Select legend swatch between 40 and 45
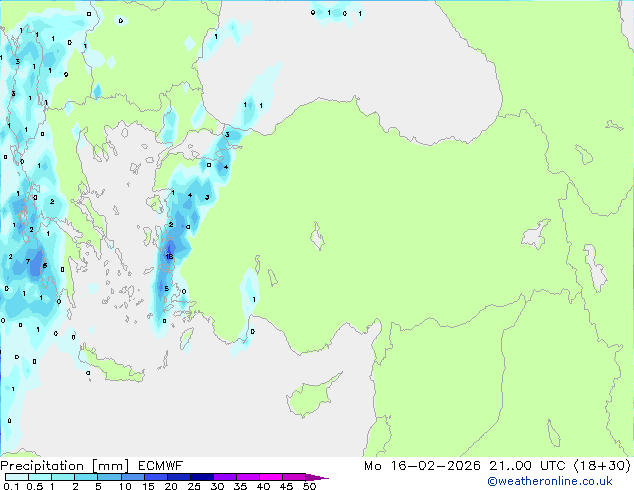This screenshot has width=634, height=490. click(x=271, y=477)
